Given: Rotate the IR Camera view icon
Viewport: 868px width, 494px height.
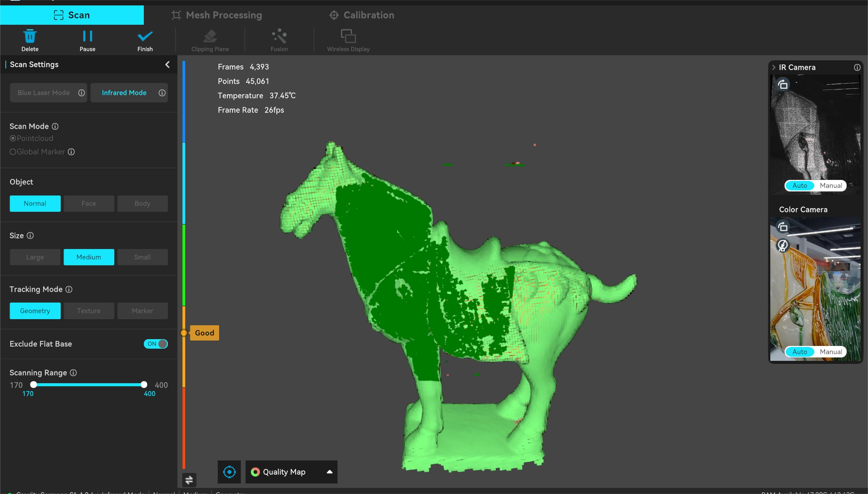Looking at the screenshot, I should (783, 84).
